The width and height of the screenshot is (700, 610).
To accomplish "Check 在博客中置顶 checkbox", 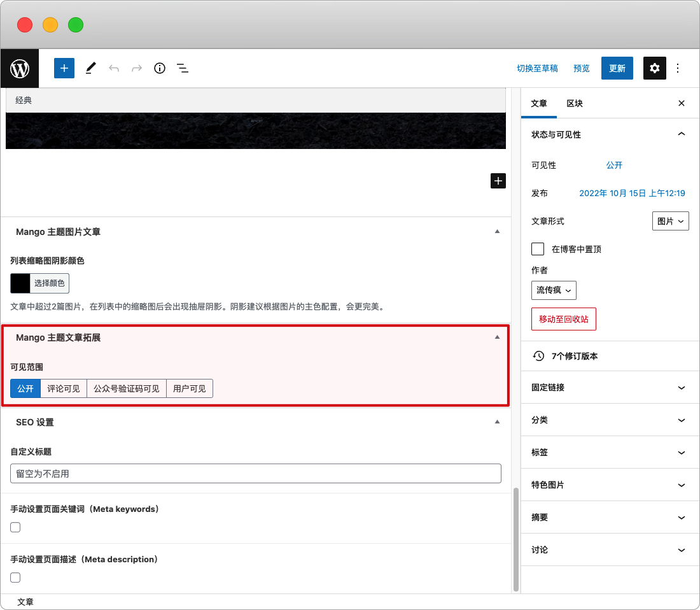I will [538, 249].
